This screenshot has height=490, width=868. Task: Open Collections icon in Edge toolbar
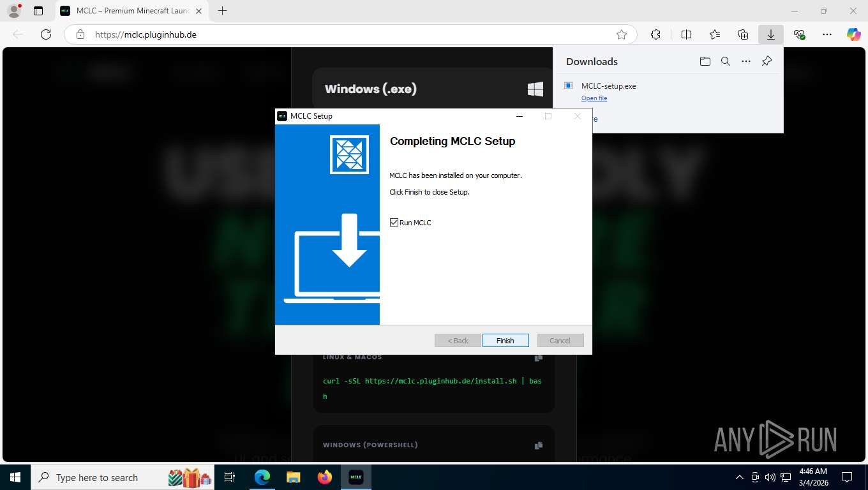click(x=743, y=34)
